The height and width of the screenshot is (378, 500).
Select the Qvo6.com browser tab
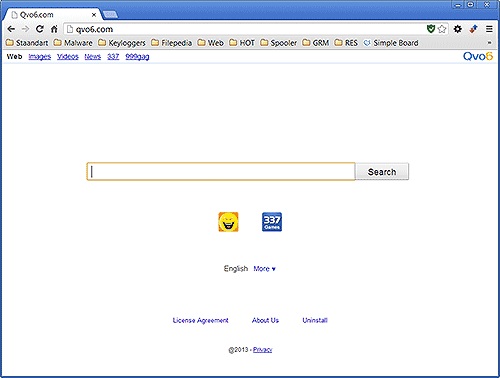pos(53,15)
